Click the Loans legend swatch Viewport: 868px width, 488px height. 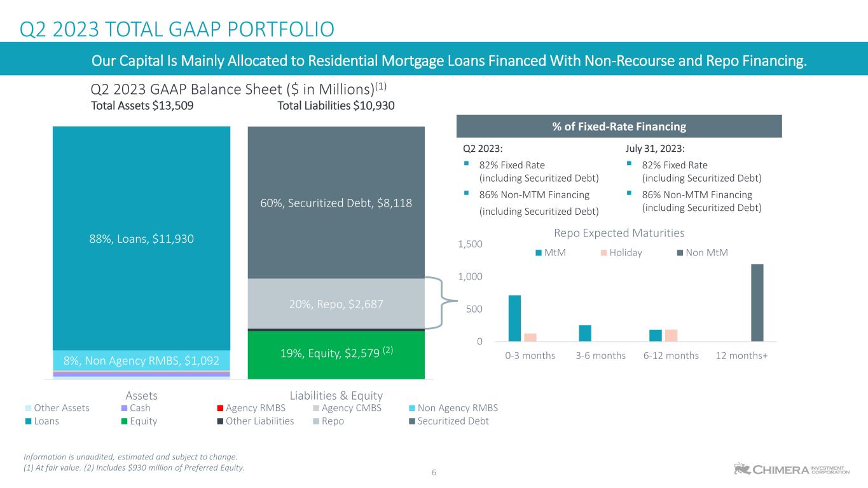[29, 421]
